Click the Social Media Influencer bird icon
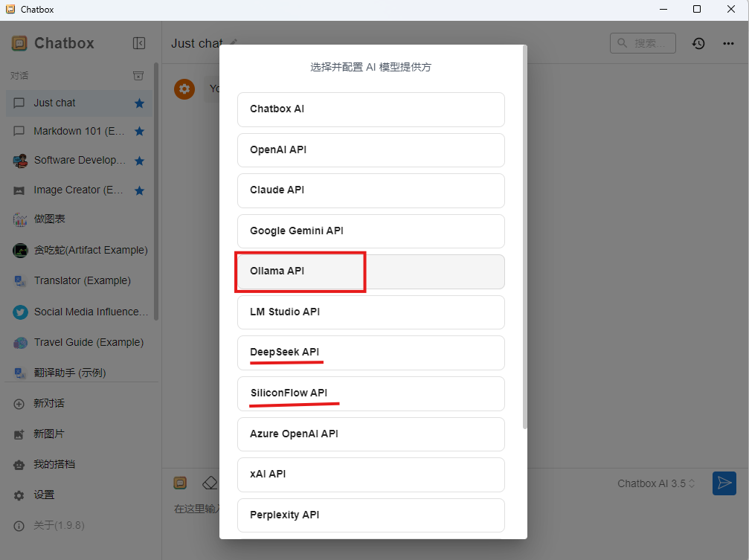The image size is (749, 560). tap(20, 312)
